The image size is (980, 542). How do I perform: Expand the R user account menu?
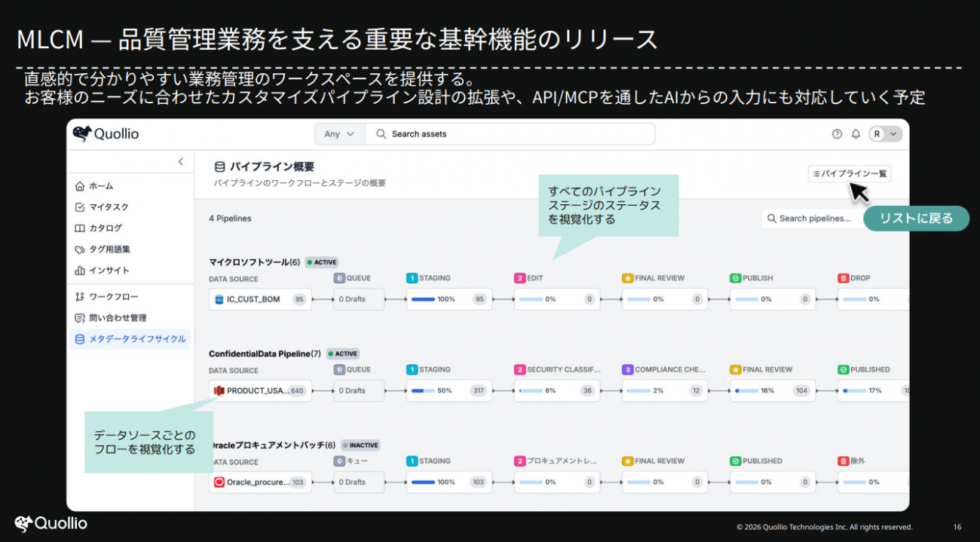[x=885, y=134]
